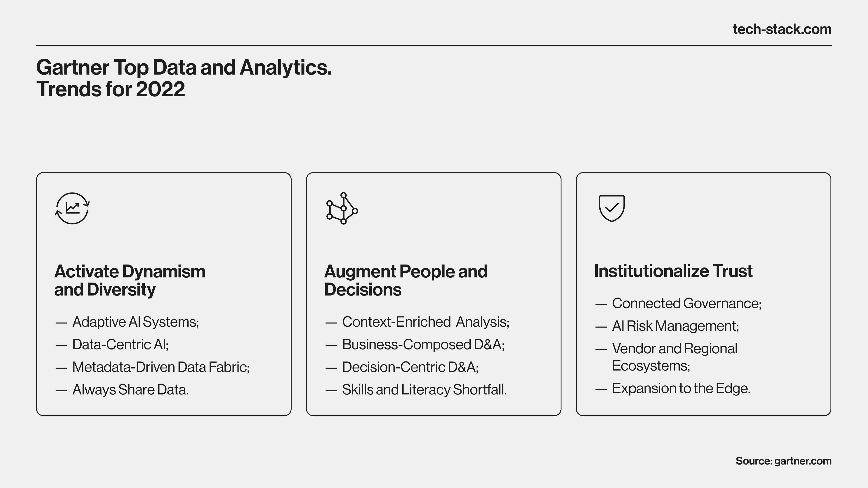Click the Source: gartner.com link
The image size is (868, 488).
[x=783, y=461]
